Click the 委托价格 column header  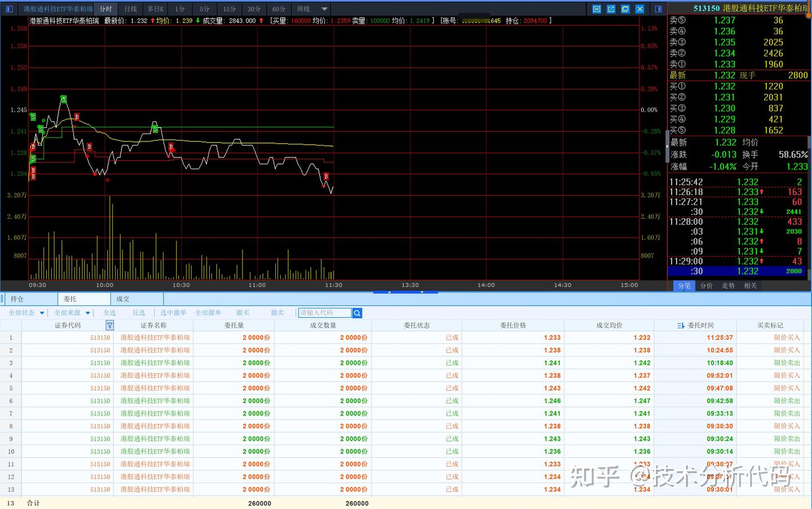[x=513, y=325]
